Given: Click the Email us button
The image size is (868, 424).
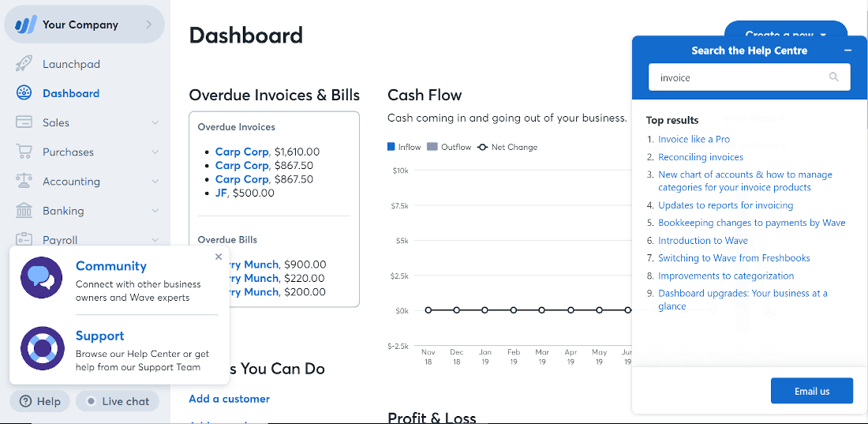Looking at the screenshot, I should click(812, 391).
